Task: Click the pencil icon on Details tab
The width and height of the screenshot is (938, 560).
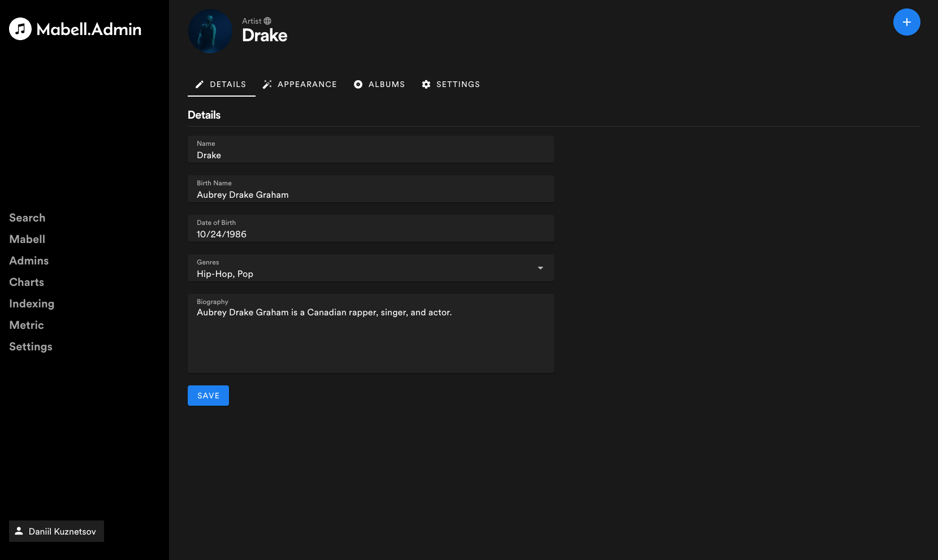Action: 200,84
